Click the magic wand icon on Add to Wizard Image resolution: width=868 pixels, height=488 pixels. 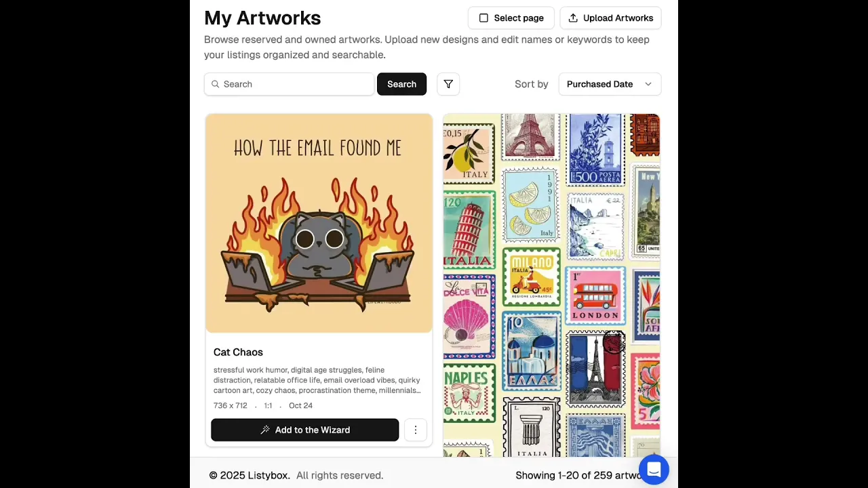click(x=265, y=430)
